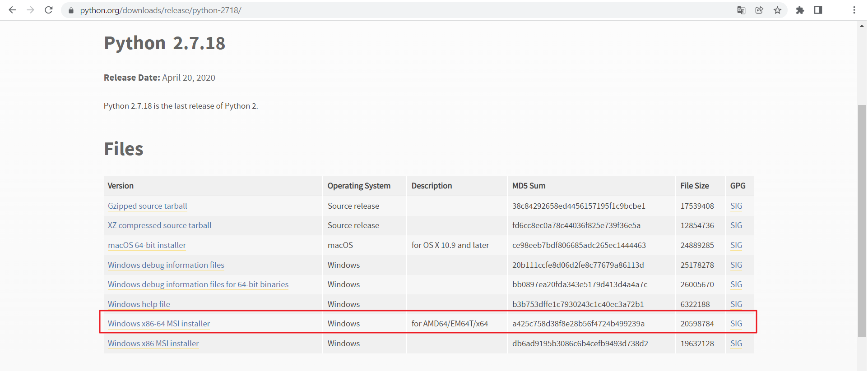The image size is (868, 371).
Task: Bookmark this page with star icon
Action: click(777, 10)
